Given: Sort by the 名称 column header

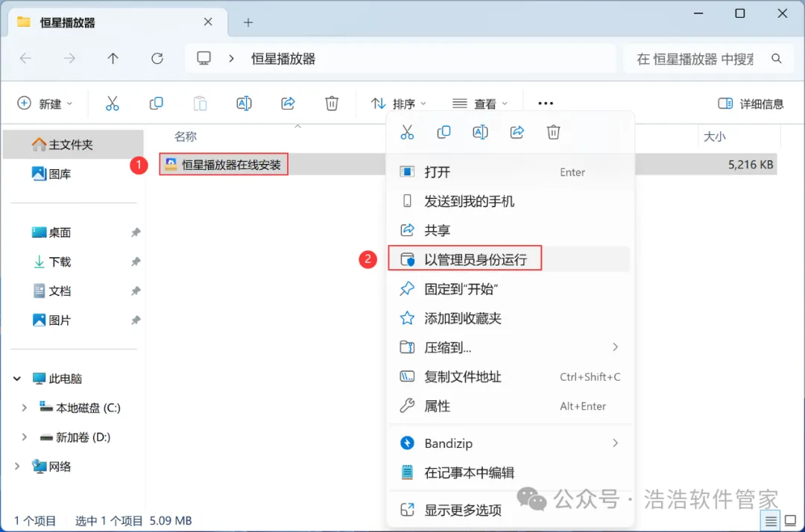Looking at the screenshot, I should tap(186, 136).
